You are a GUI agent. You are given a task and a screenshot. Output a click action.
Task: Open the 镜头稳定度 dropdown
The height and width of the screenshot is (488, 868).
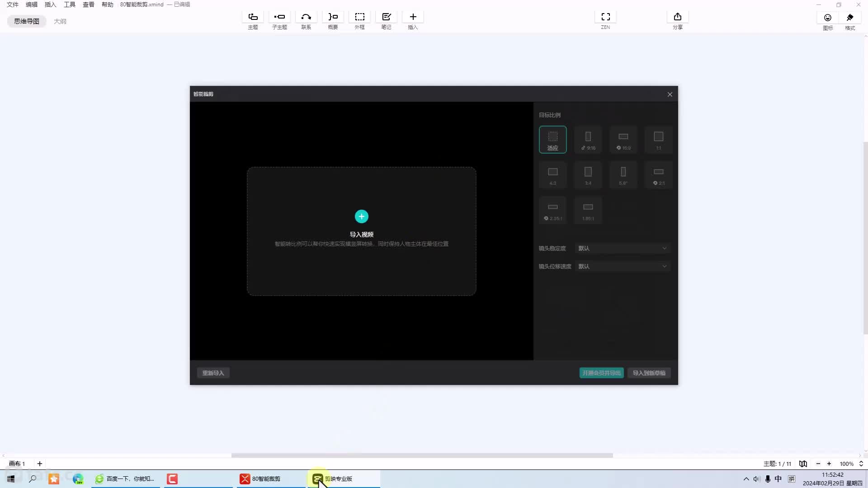[623, 248]
